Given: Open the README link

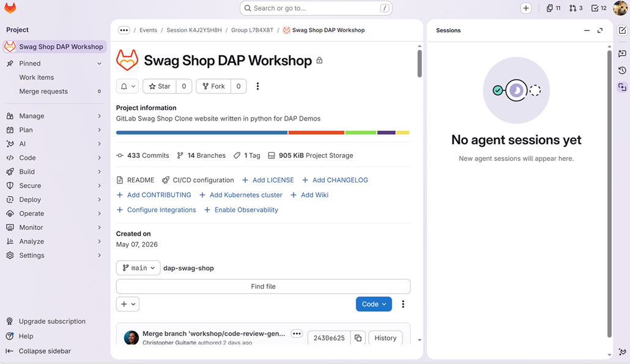Looking at the screenshot, I should (135, 180).
